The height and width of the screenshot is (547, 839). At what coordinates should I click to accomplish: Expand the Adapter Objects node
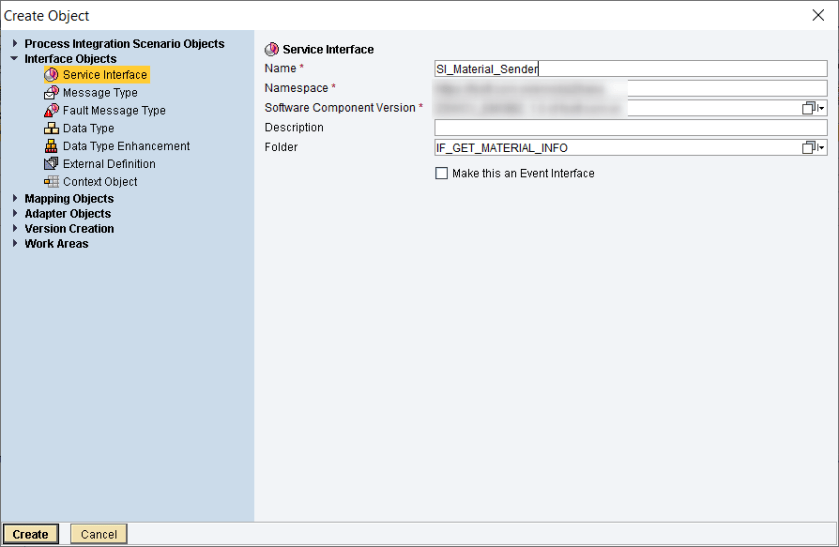(14, 214)
